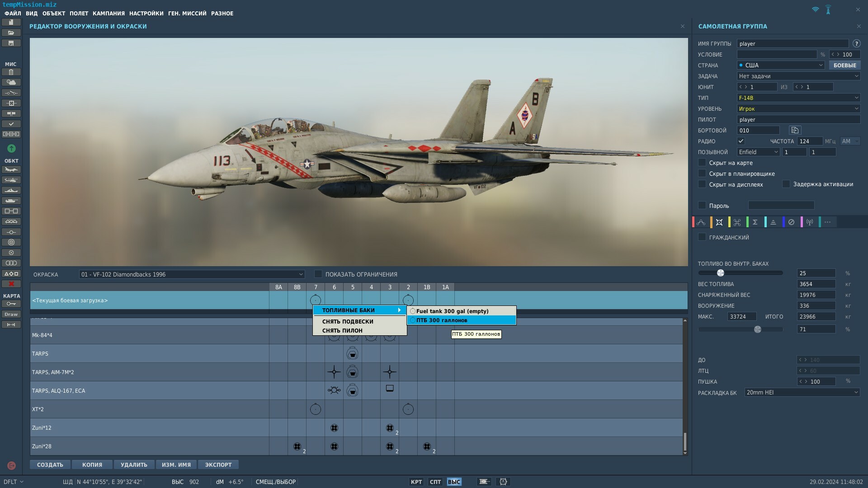Click the save mission icon
Screen dimensions: 868x488
click(11, 43)
